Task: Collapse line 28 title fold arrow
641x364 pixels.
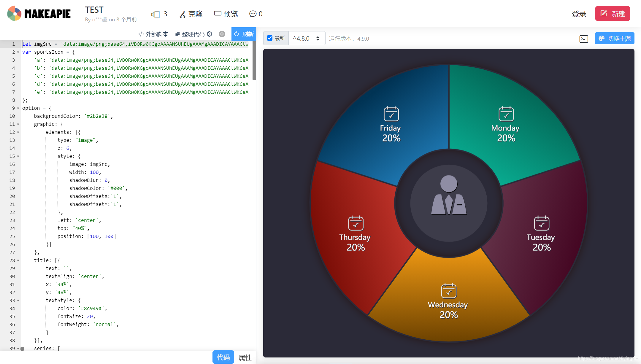Action: [18, 260]
